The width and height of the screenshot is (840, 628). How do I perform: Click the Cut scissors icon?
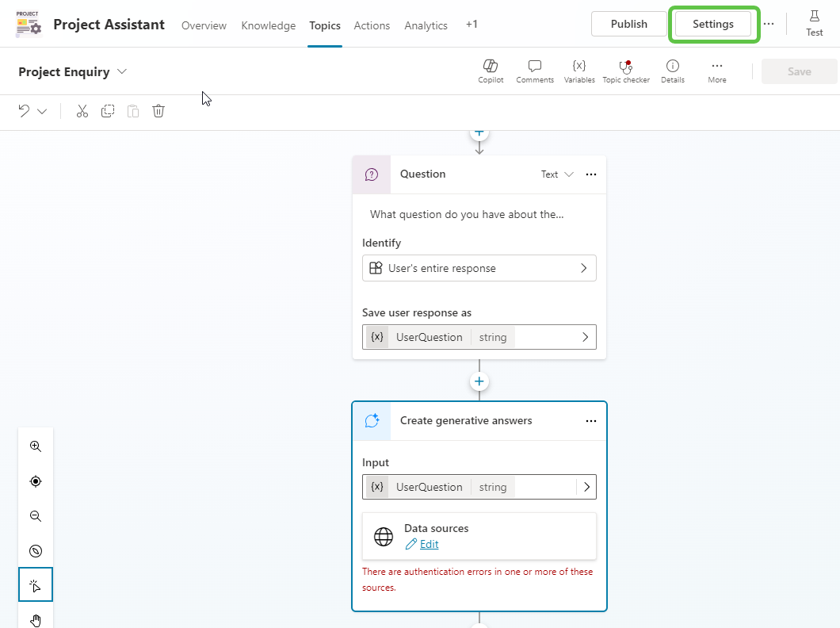click(82, 111)
